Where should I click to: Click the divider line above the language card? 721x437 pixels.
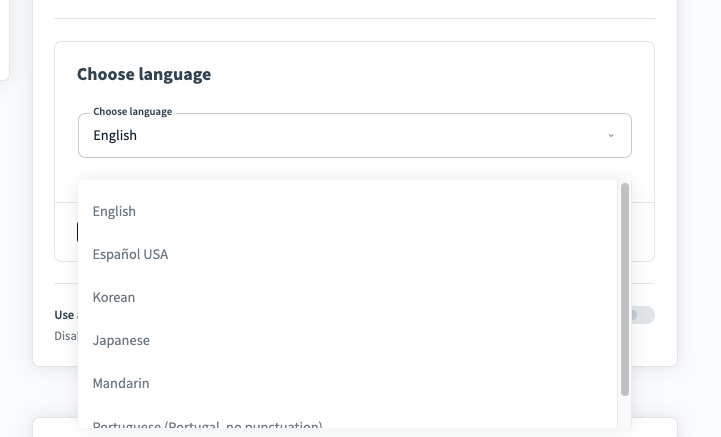coord(354,19)
